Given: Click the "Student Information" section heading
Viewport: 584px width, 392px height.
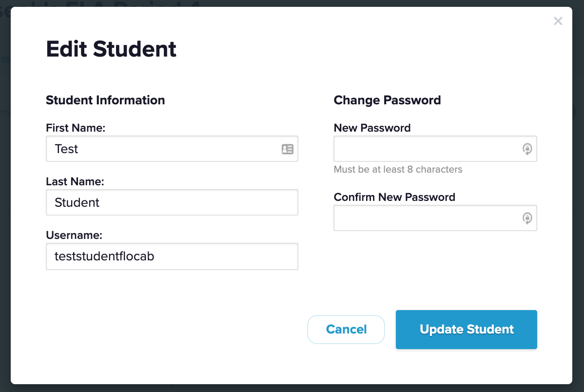Looking at the screenshot, I should [105, 100].
